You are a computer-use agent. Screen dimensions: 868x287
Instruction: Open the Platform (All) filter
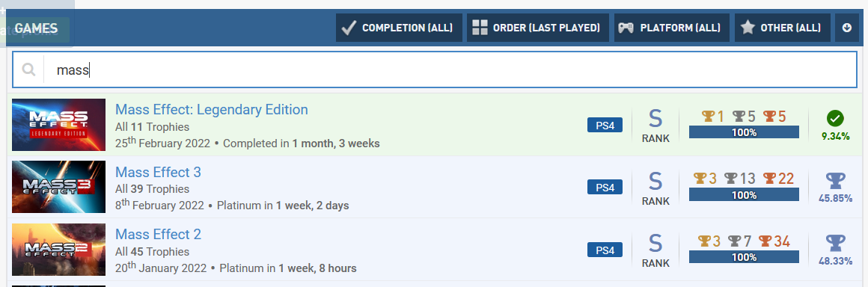click(x=671, y=28)
